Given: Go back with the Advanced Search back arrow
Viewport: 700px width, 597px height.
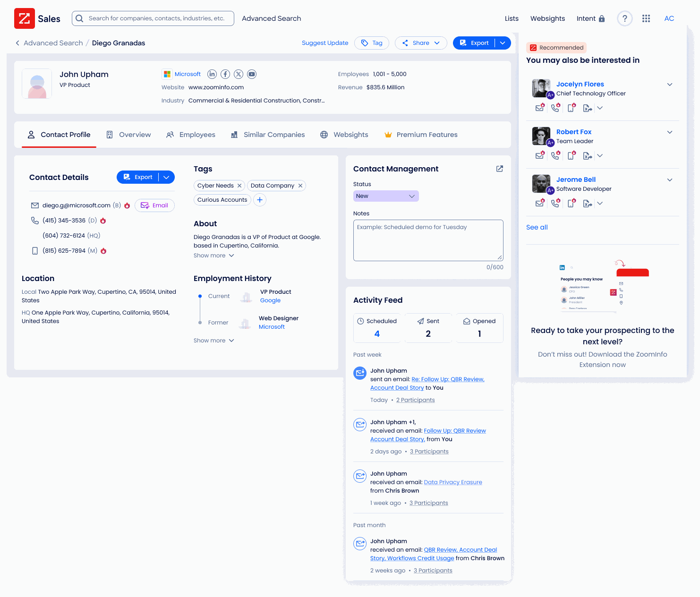Looking at the screenshot, I should [17, 43].
